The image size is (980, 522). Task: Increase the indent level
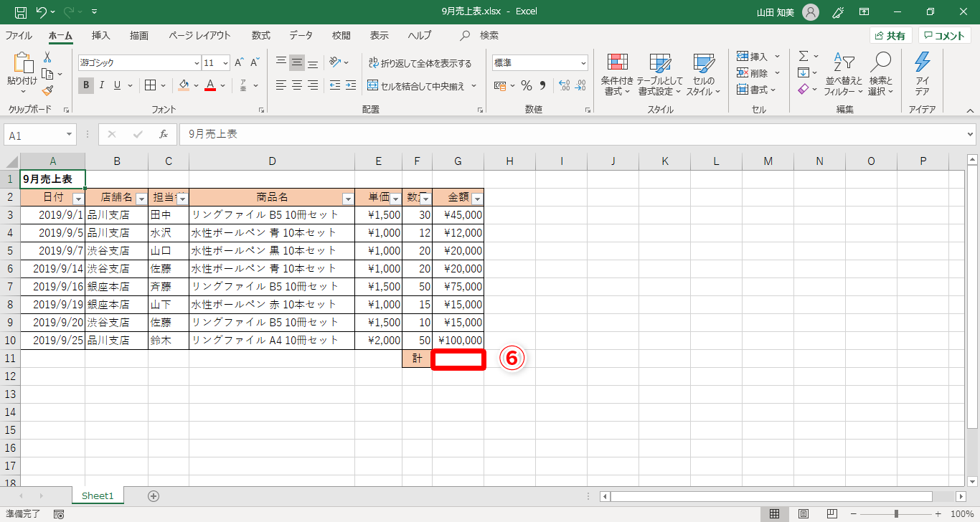click(x=350, y=85)
